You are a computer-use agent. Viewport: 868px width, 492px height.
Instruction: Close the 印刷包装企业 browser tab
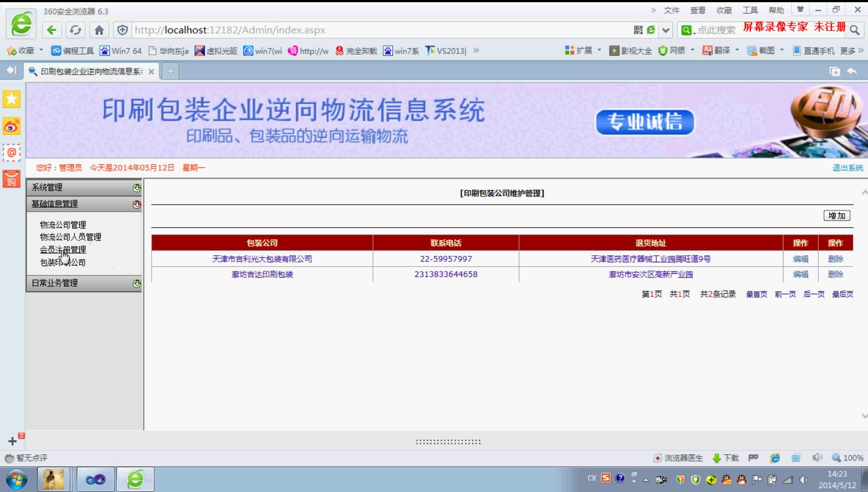coord(151,71)
